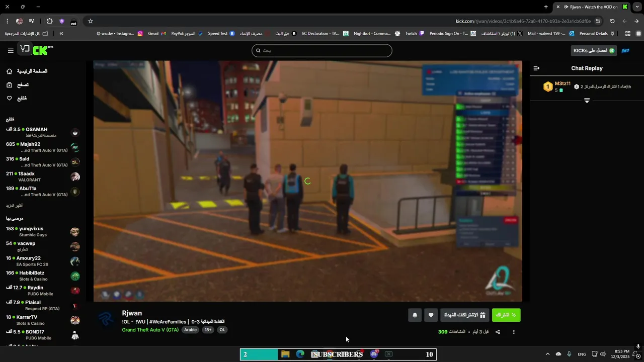Viewport: 644px width, 362px height.
Task: Open vacwep recommended channel
Action: pos(43,246)
